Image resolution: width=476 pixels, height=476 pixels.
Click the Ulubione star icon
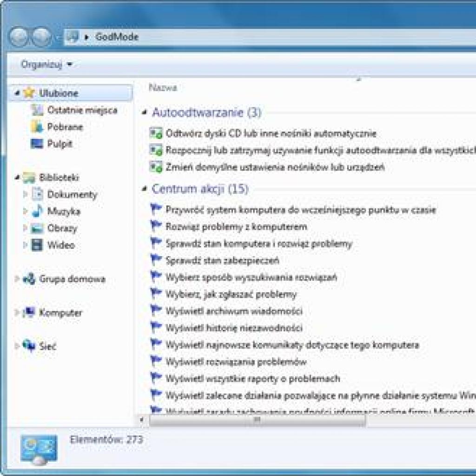pyautogui.click(x=29, y=93)
